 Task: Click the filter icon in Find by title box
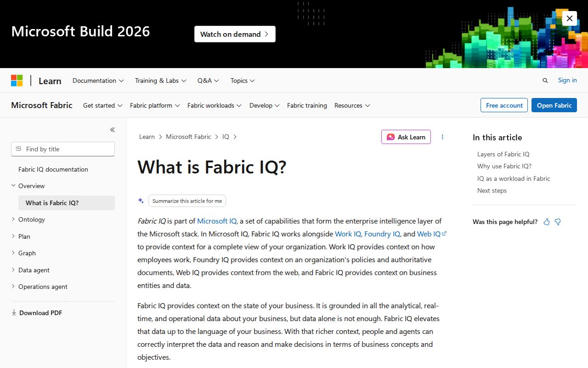19,149
